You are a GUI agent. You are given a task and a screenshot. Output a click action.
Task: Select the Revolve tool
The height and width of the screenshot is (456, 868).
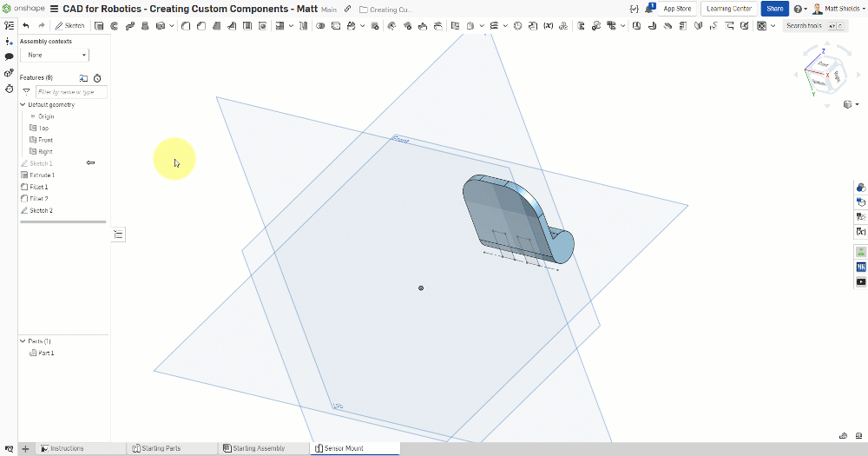(x=115, y=25)
